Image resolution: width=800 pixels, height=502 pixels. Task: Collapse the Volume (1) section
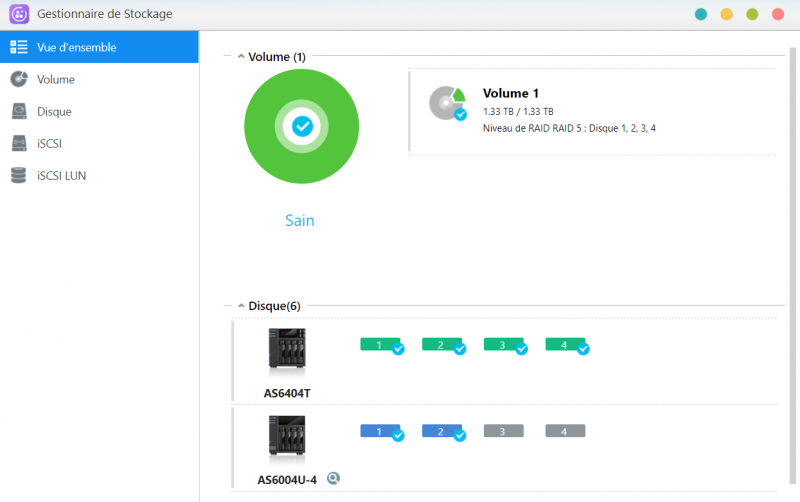coord(241,57)
